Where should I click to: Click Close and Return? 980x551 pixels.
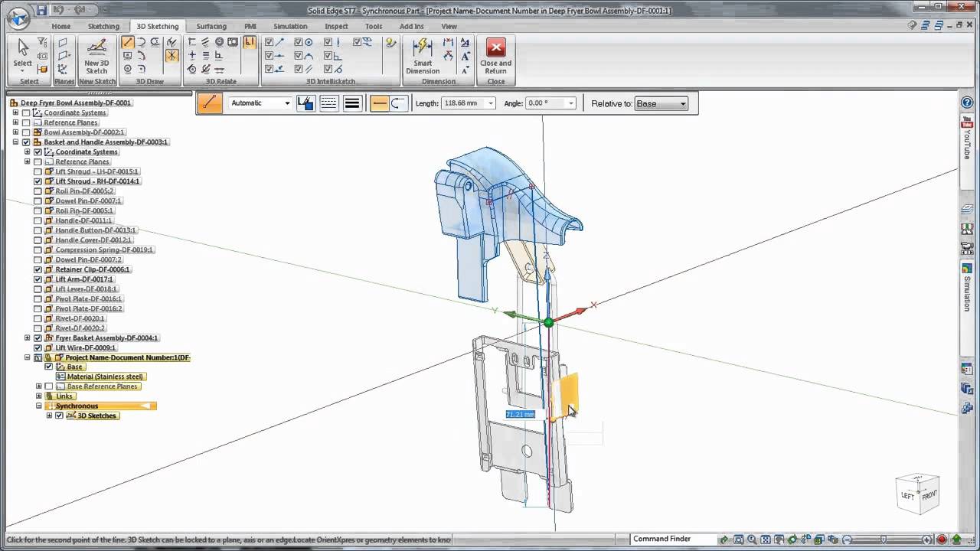point(495,56)
